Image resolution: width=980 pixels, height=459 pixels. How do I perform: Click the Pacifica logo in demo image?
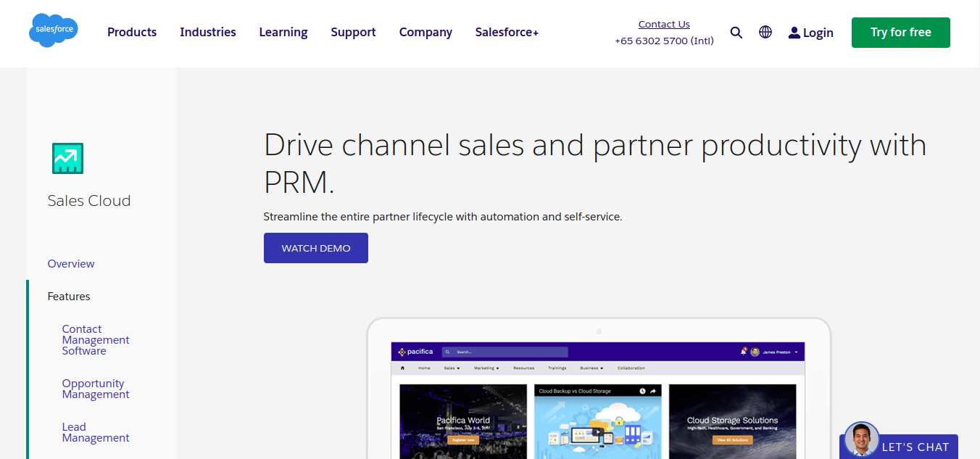coord(415,352)
